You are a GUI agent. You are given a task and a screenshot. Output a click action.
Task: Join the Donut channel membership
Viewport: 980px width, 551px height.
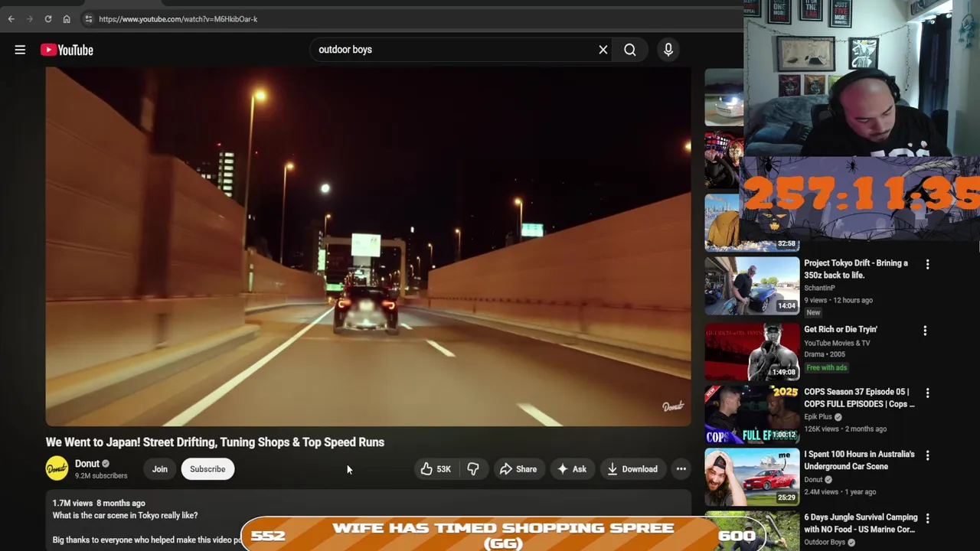159,469
